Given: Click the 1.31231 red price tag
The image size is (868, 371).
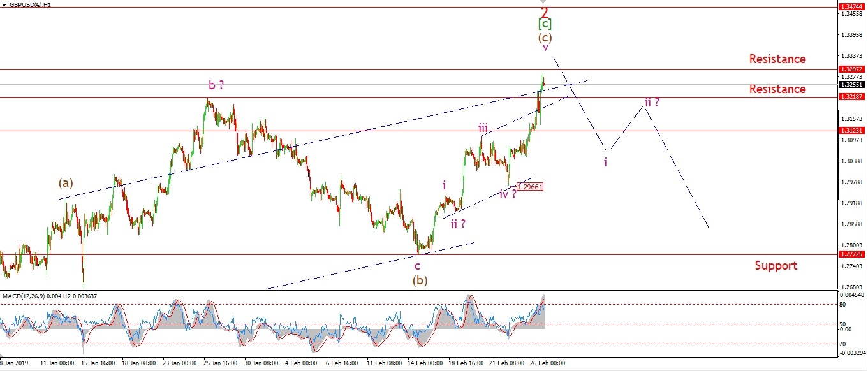Looking at the screenshot, I should tap(852, 130).
